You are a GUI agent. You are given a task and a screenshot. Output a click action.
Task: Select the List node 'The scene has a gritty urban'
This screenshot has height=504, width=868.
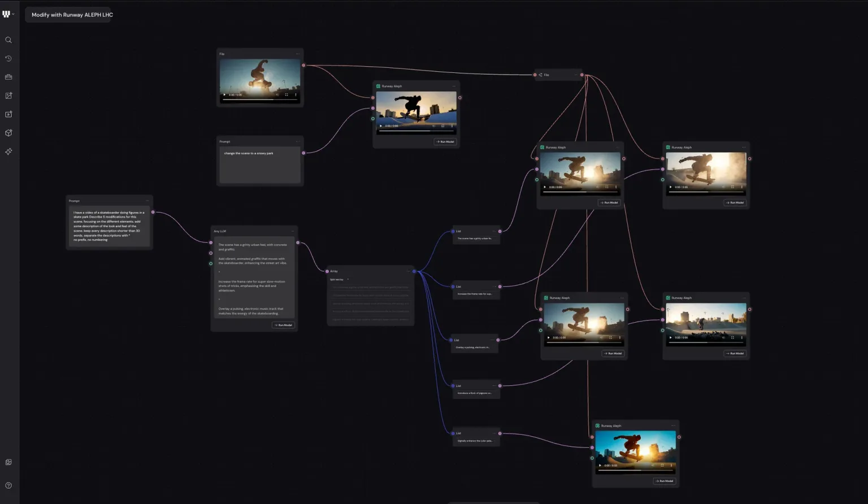point(476,235)
